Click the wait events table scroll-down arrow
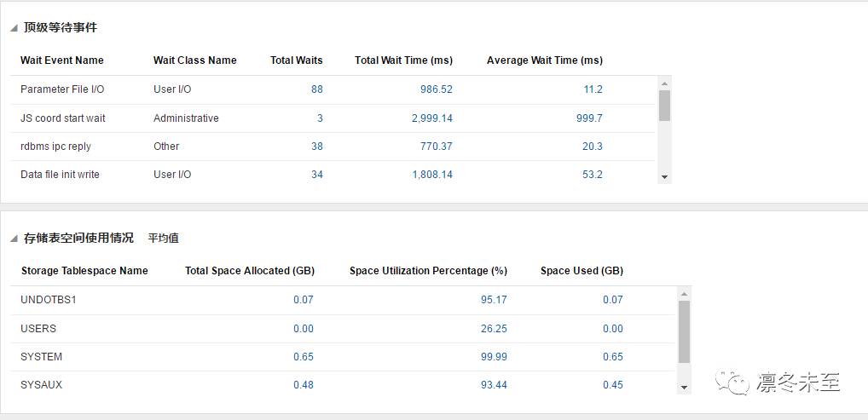 pos(665,177)
